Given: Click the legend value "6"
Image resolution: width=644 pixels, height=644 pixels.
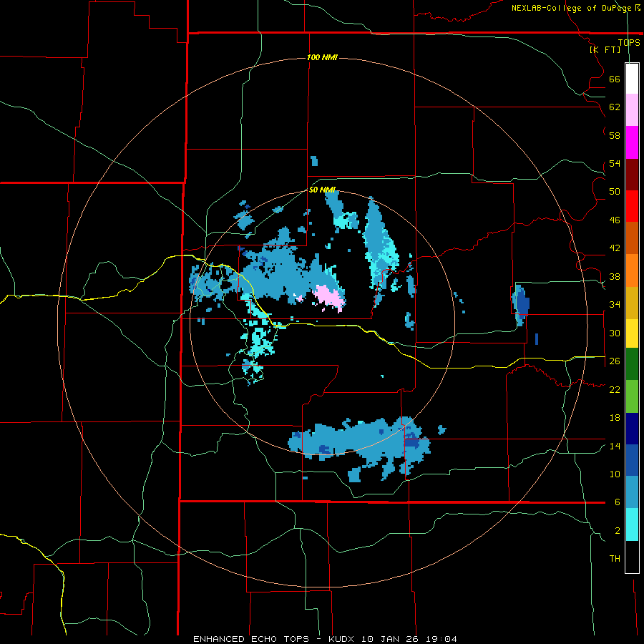Looking at the screenshot, I should click(x=617, y=502).
